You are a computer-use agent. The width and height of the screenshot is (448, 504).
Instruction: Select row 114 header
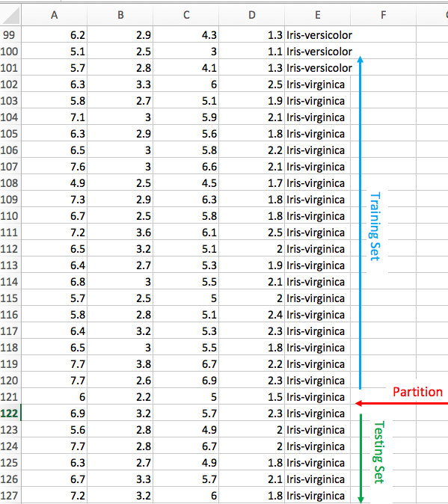coord(10,282)
